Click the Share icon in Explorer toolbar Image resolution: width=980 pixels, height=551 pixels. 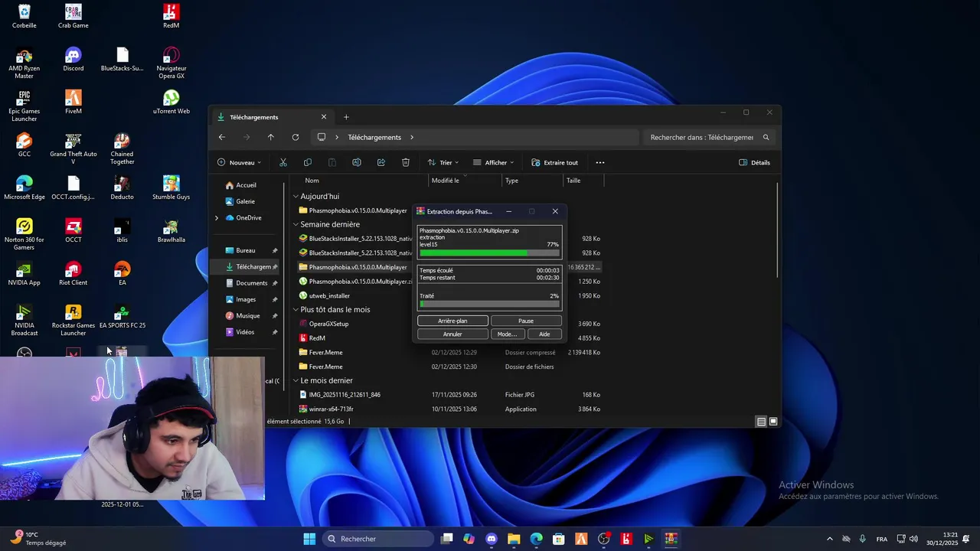tap(381, 162)
